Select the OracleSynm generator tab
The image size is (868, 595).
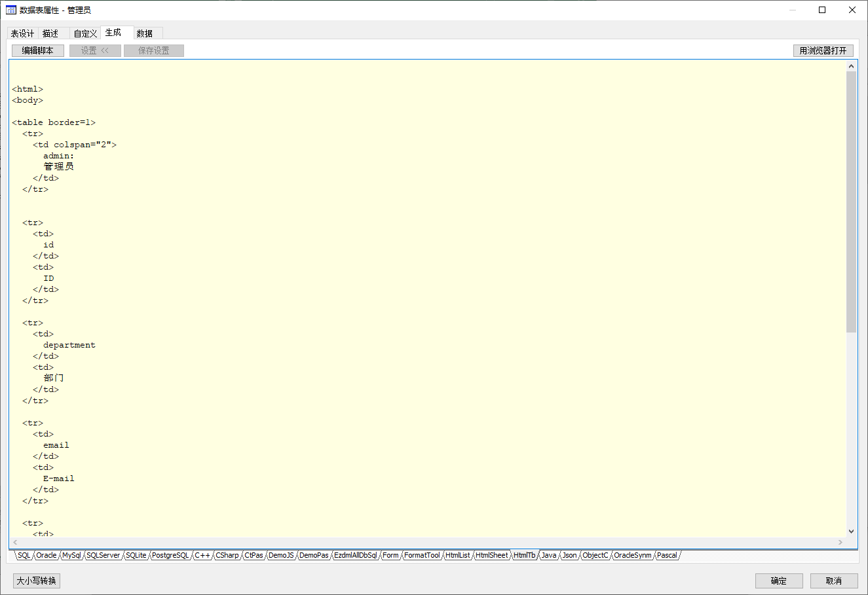coord(633,555)
